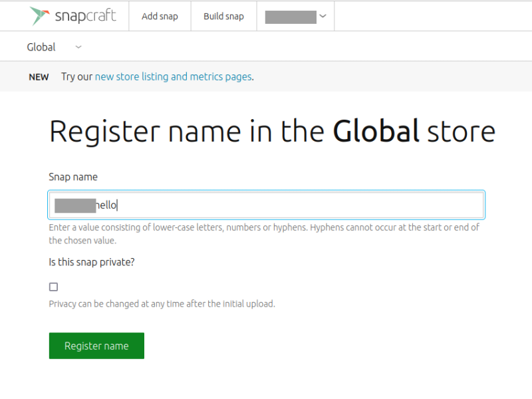
Task: Expand the account dropdown chevron in header
Action: [x=323, y=16]
